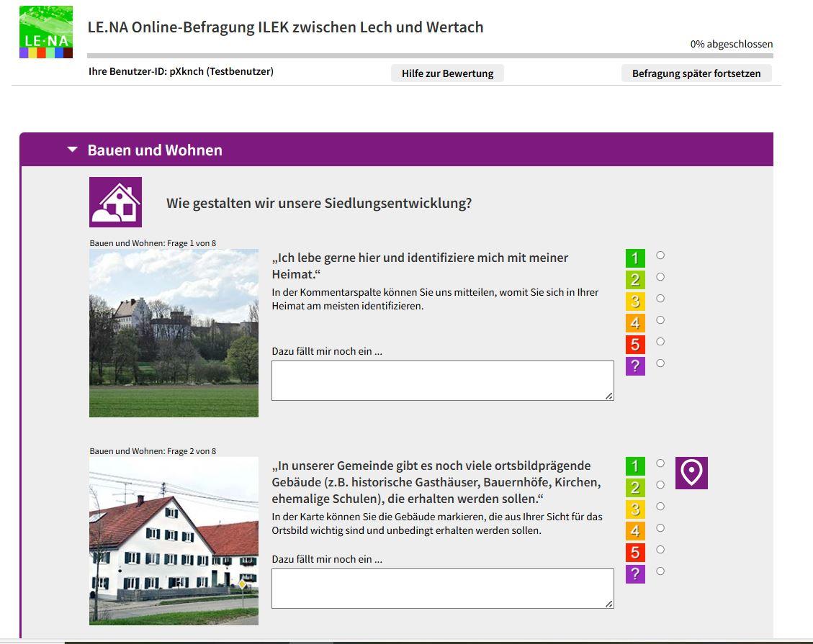The width and height of the screenshot is (813, 644).
Task: Click the heading 'Wie gestalten wir unsere Siedlungsentwicklung?'
Action: click(x=319, y=203)
